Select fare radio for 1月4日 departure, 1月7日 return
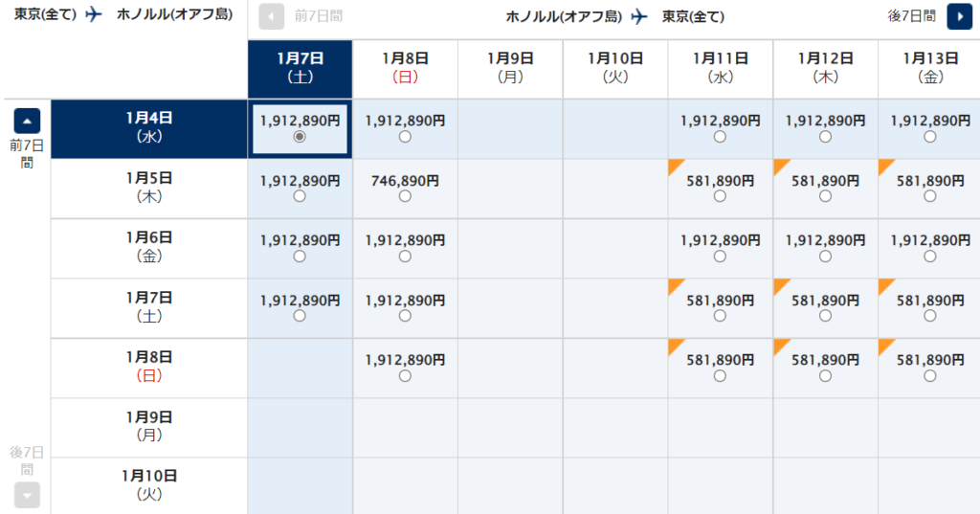This screenshot has width=980, height=514. click(x=300, y=136)
